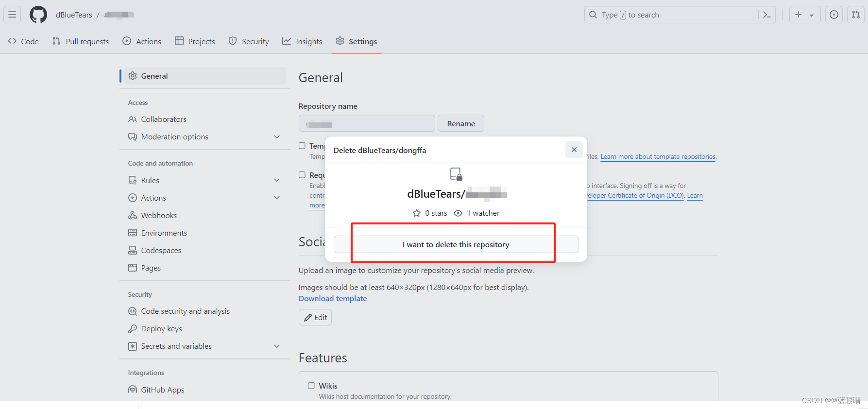Viewport: 868px width, 409px height.
Task: Click the sidebar Actions play icon
Action: pyautogui.click(x=133, y=198)
